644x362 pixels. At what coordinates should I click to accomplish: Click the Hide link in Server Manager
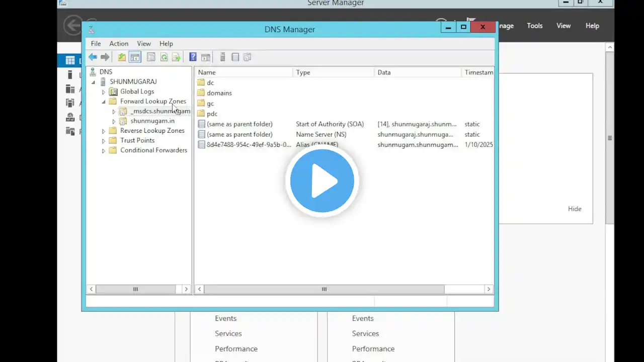point(575,209)
